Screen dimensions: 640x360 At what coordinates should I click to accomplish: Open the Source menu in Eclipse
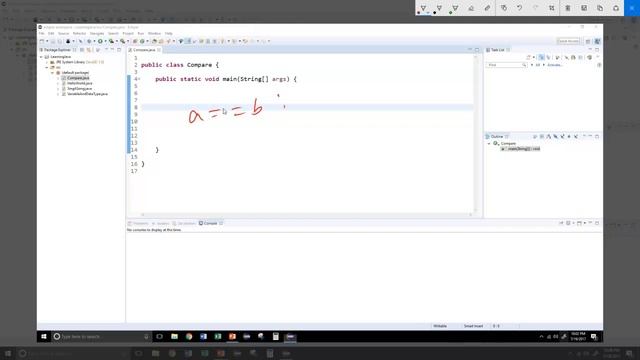(x=63, y=33)
